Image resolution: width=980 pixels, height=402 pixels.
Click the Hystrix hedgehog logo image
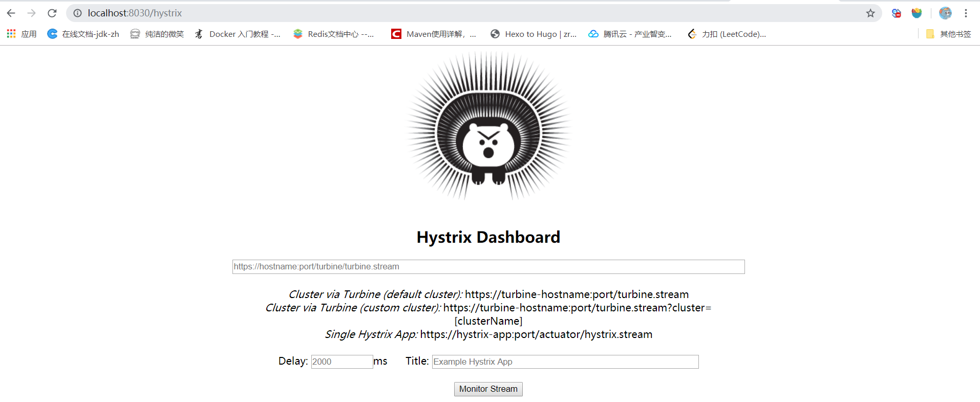pos(488,125)
